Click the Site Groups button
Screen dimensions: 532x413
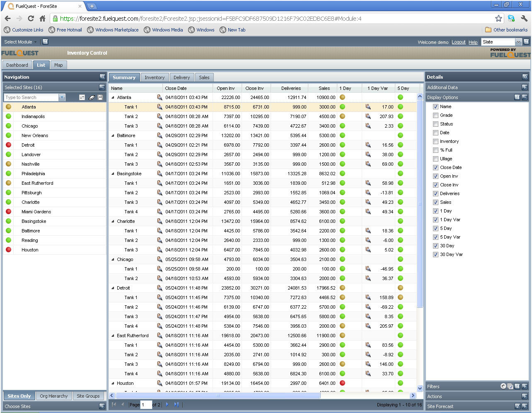88,396
